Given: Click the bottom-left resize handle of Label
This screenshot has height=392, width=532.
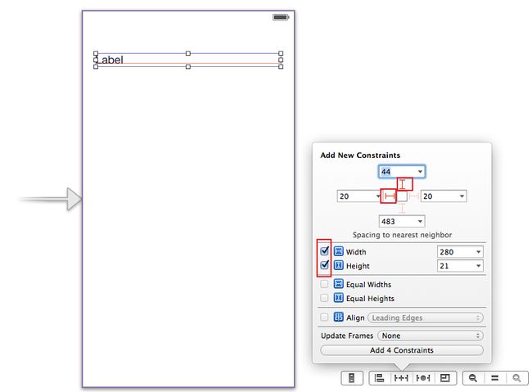Looking at the screenshot, I should (x=96, y=66).
